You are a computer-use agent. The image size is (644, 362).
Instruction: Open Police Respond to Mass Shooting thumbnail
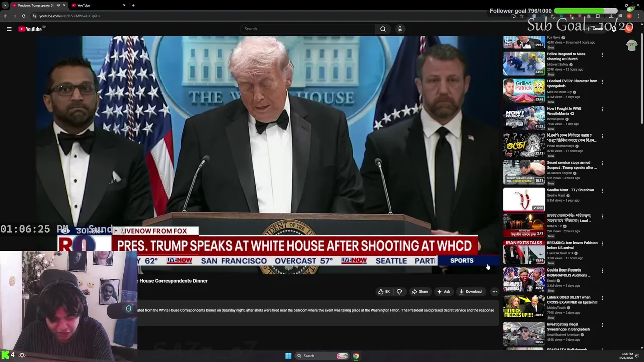coord(524,63)
